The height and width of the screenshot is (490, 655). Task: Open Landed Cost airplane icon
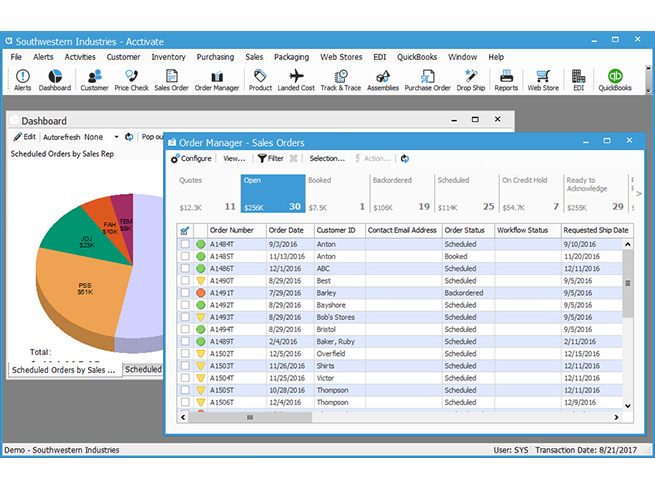click(x=296, y=80)
